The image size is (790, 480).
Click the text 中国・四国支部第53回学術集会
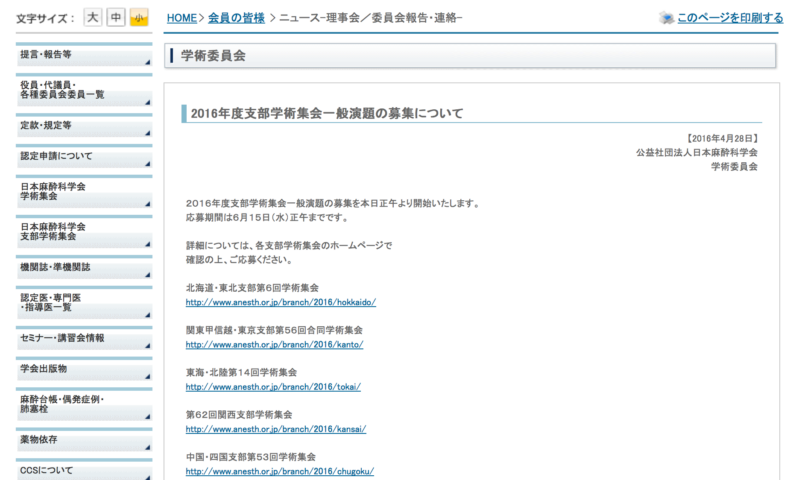[251, 457]
